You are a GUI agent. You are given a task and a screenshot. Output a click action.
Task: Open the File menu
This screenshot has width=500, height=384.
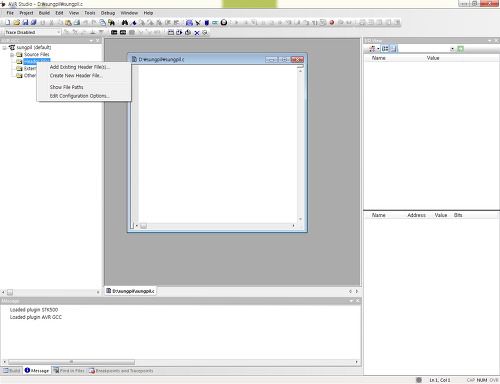pyautogui.click(x=10, y=13)
